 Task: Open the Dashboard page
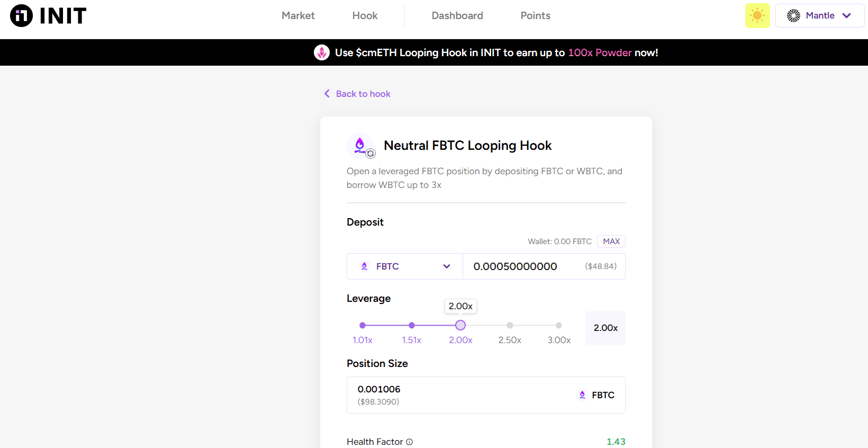[457, 16]
